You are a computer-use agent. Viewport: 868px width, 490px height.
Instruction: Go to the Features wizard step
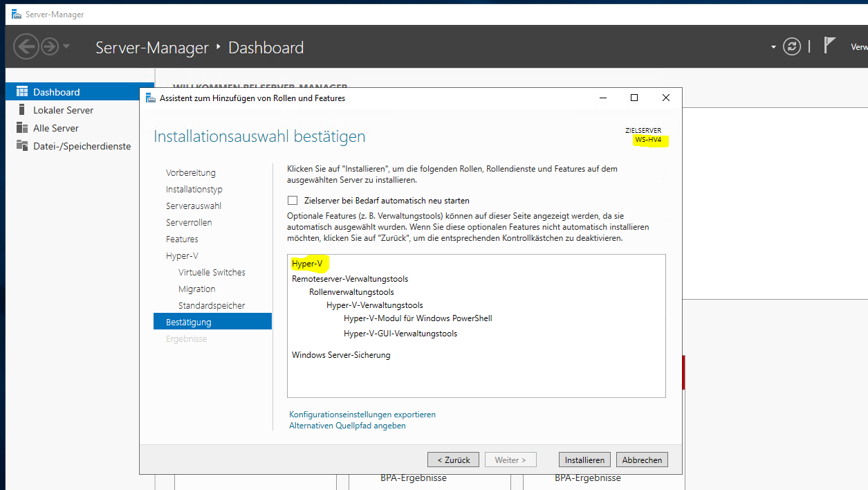click(x=182, y=239)
